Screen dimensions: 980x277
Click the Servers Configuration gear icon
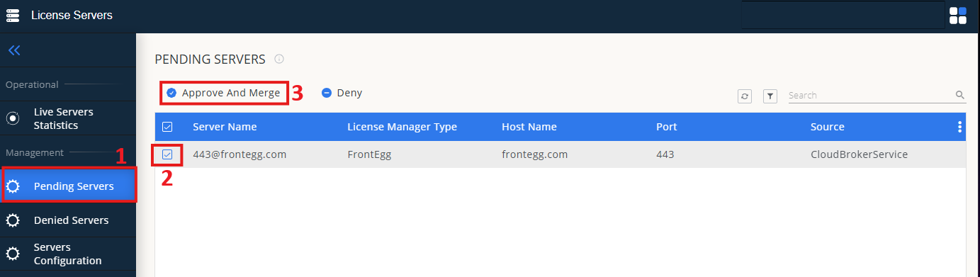pyautogui.click(x=13, y=254)
